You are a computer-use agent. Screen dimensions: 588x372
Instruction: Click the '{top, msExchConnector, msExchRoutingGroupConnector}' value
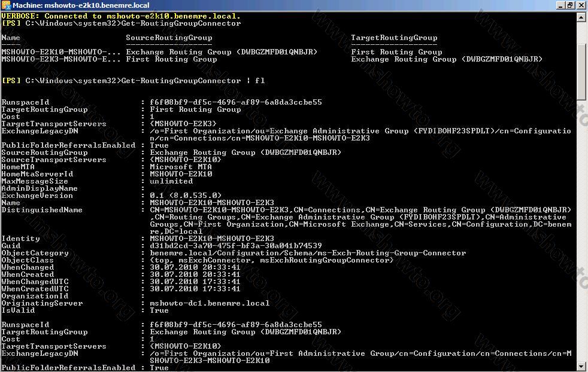coord(272,260)
